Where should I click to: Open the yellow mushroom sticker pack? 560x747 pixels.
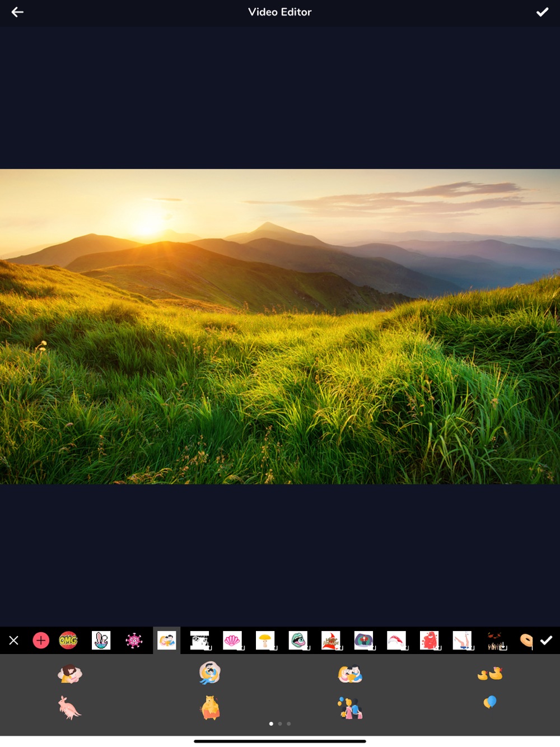[x=265, y=640]
